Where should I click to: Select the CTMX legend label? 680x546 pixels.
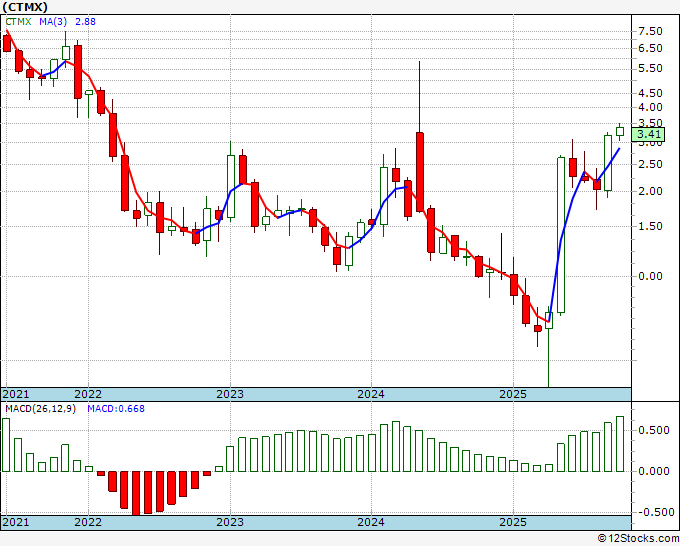18,22
